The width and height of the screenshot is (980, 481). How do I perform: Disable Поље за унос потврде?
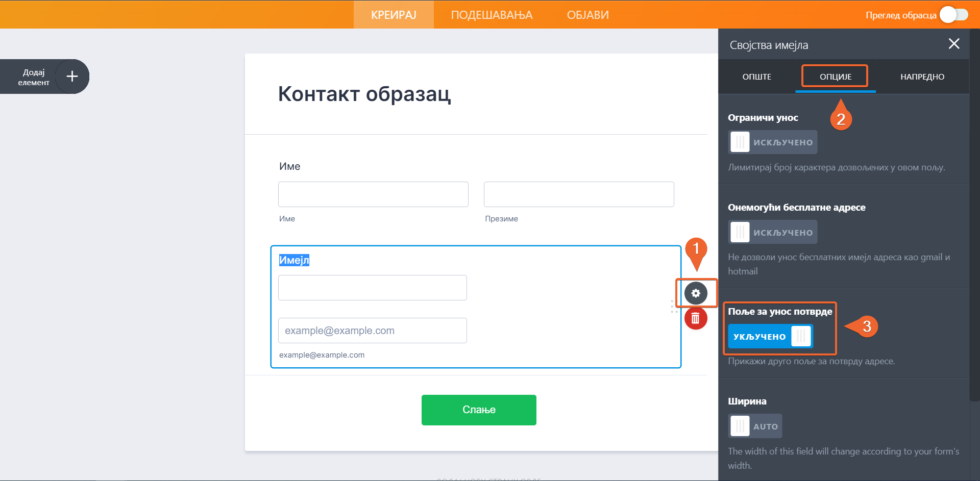tap(770, 336)
